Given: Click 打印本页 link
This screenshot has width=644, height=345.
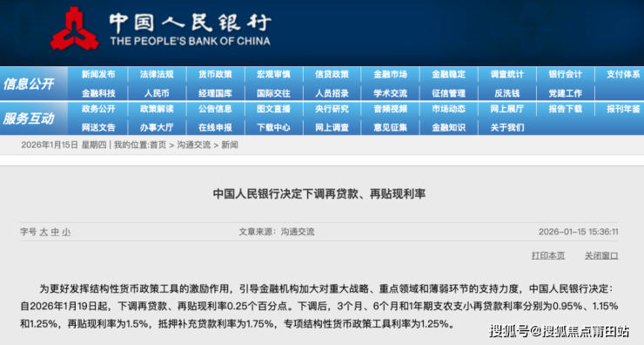Looking at the screenshot, I should [x=548, y=256].
